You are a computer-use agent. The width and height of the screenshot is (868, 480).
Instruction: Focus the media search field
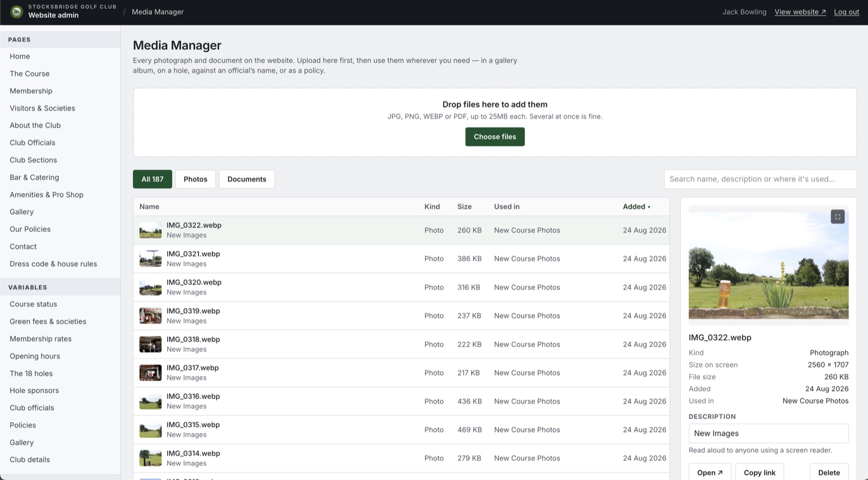[x=761, y=179]
